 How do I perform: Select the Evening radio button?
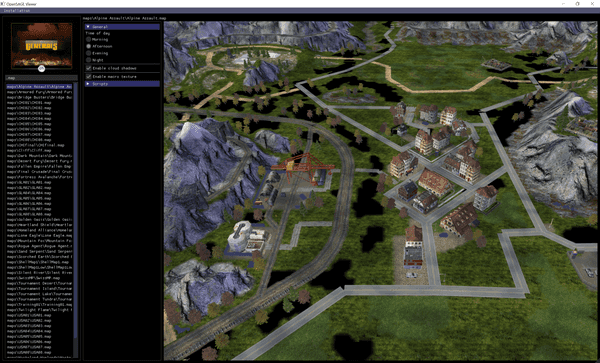(x=89, y=53)
